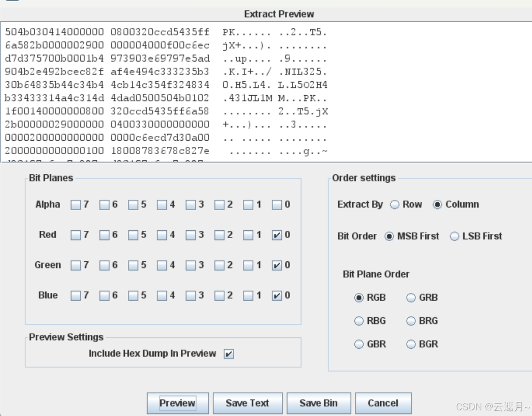Pick GBR bit plane order
The height and width of the screenshot is (416, 532).
358,344
